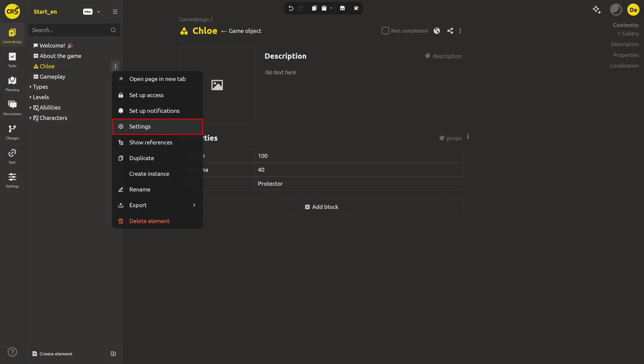Click the Gamedesign breadcrumb link
644x364 pixels.
tap(194, 19)
